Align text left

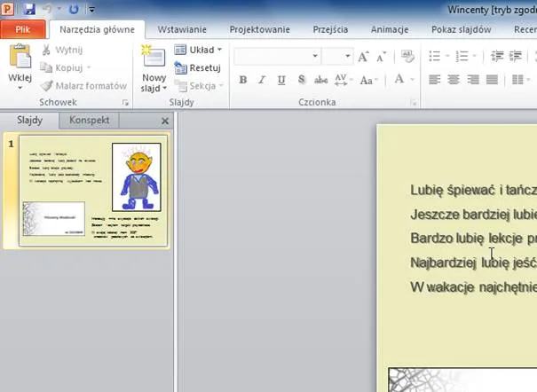pyautogui.click(x=435, y=80)
